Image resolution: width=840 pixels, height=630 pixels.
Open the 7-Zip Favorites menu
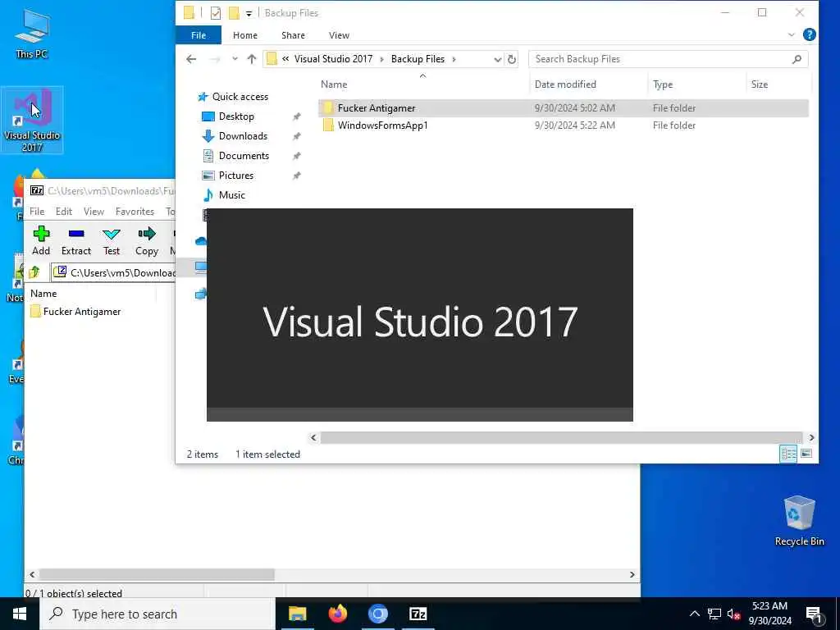click(135, 211)
